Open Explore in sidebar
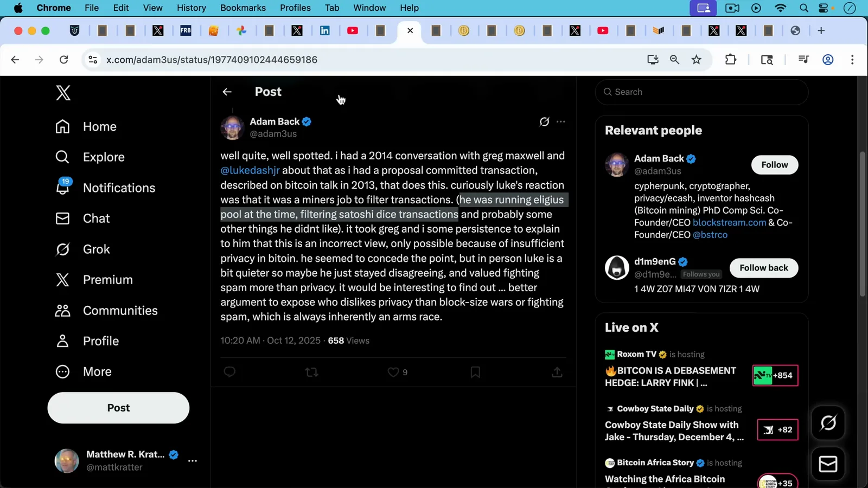This screenshot has height=488, width=868. pos(90,157)
